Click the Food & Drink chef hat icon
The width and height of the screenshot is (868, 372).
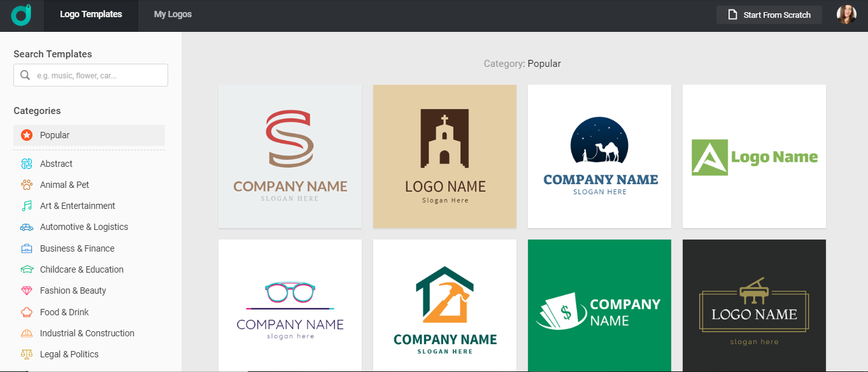(27, 312)
